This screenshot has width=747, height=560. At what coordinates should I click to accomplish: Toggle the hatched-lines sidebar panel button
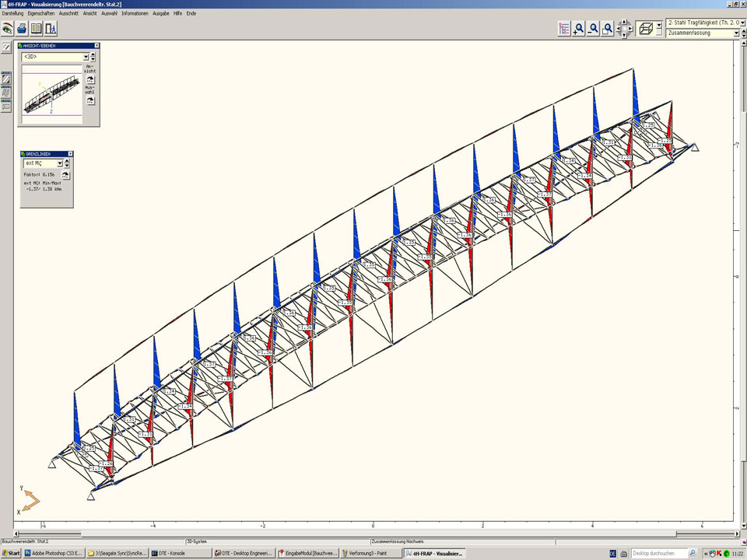pos(6,79)
